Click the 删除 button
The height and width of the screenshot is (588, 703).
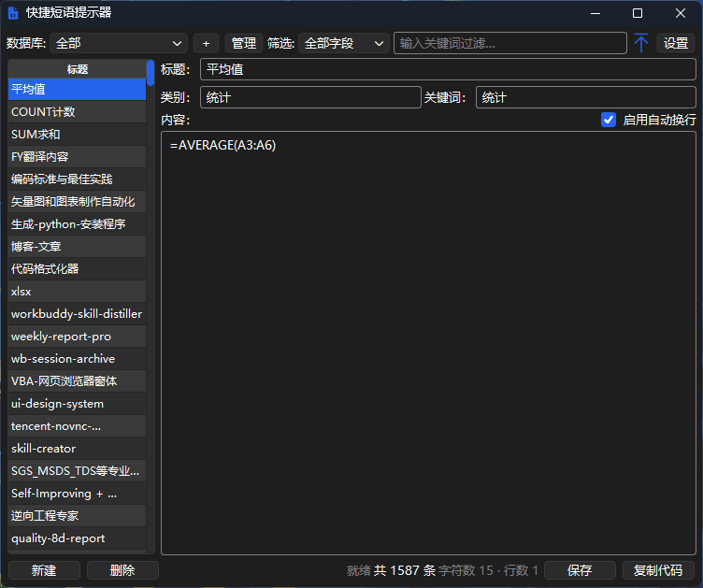coord(122,570)
